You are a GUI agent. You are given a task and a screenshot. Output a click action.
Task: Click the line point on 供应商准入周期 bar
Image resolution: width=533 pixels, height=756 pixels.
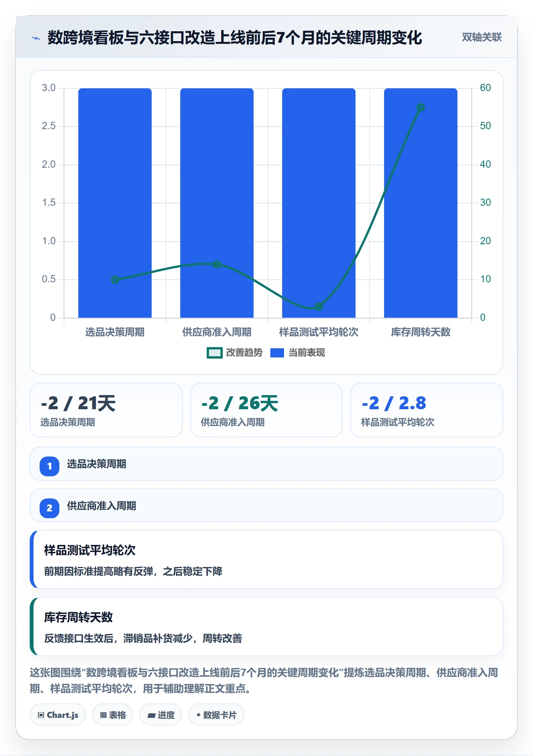(217, 264)
